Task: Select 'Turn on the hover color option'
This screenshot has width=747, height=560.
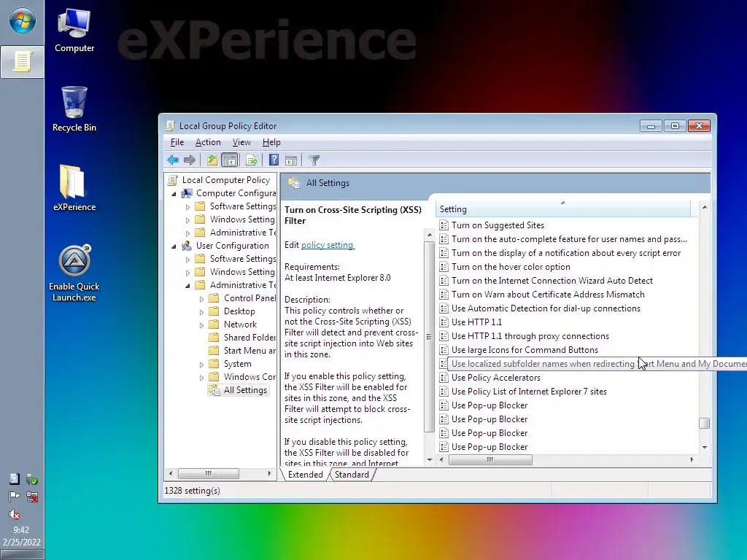Action: 511,267
